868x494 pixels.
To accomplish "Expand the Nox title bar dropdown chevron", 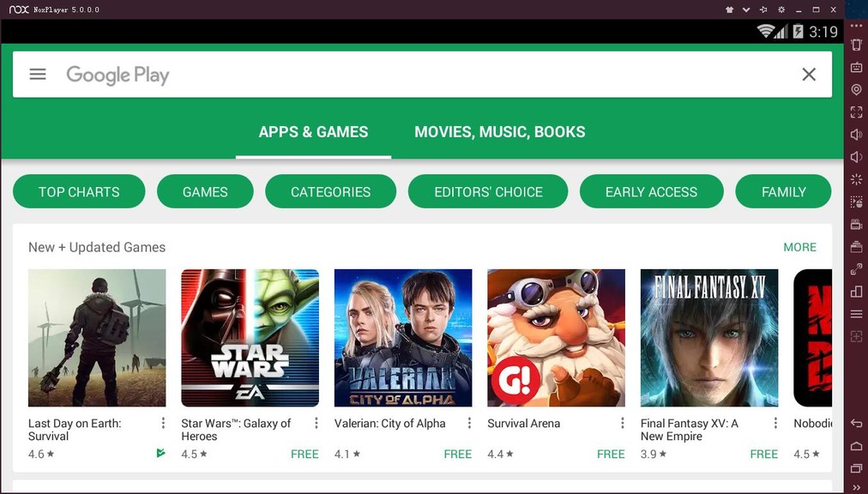I will point(746,9).
